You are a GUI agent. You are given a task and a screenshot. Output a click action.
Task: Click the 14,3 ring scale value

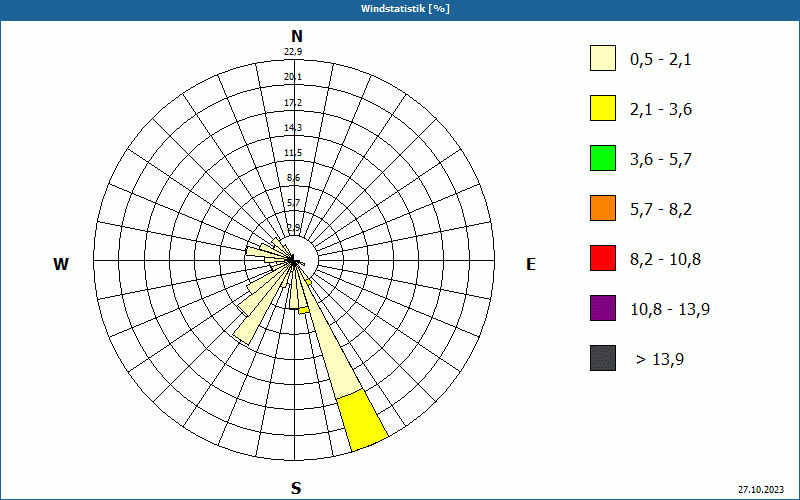293,128
